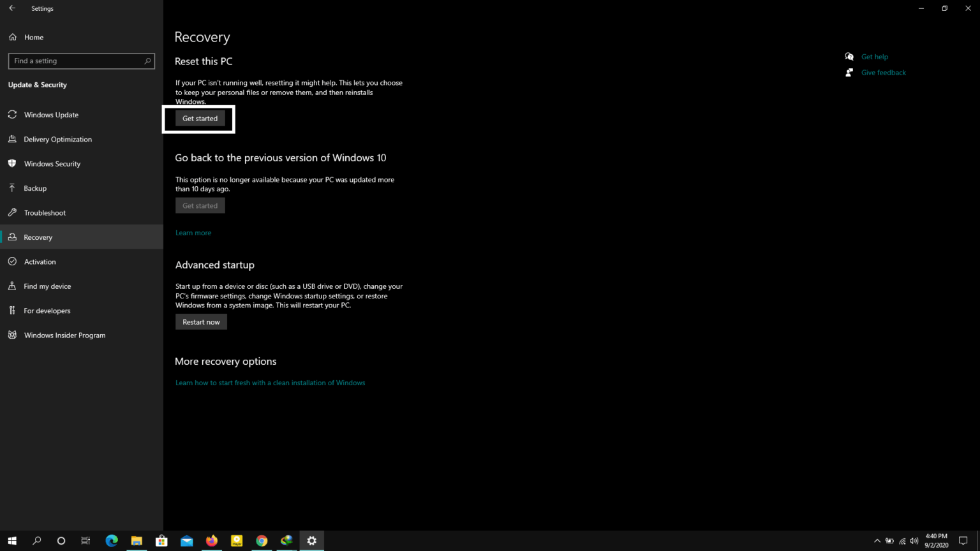Screen dimensions: 980x551
Task: Select Delivery Optimization in the sidebar
Action: [57, 139]
